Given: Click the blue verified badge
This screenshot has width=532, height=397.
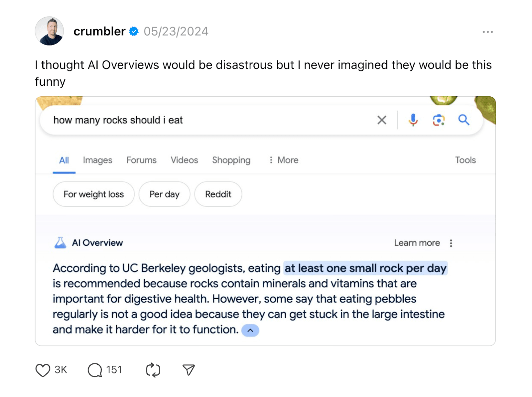Looking at the screenshot, I should pos(134,32).
